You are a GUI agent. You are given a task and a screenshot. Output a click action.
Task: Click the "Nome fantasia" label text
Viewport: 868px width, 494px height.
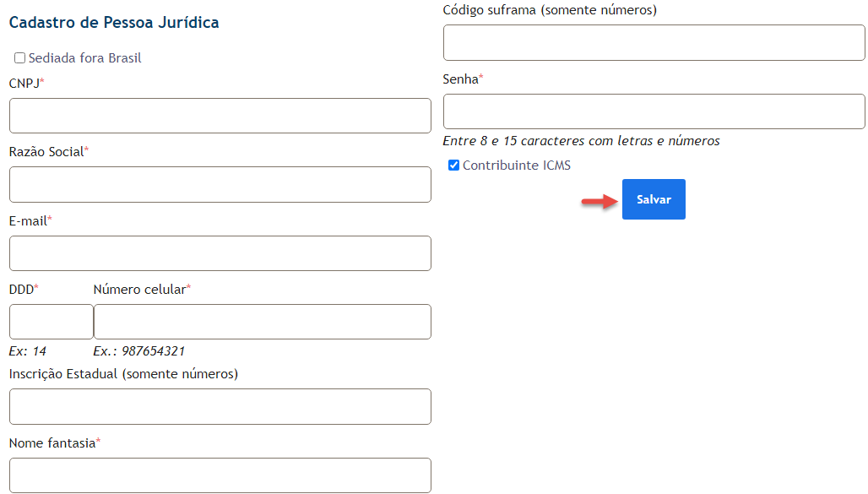tap(52, 442)
